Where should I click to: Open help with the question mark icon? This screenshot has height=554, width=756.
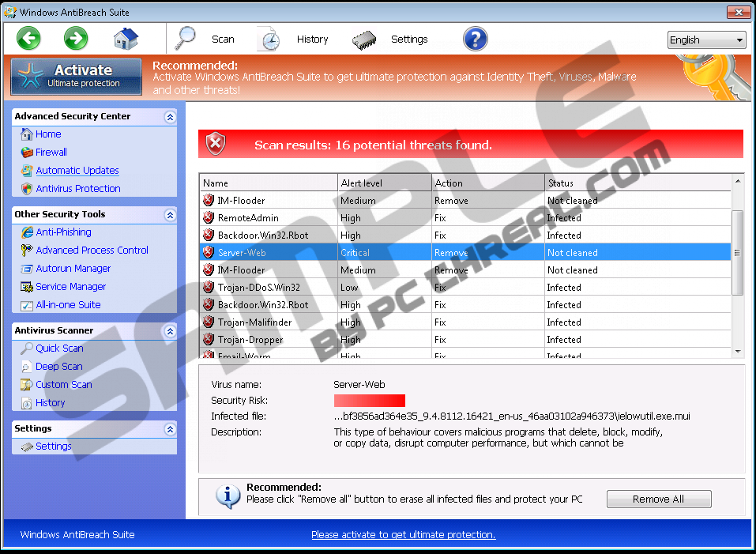coord(475,39)
